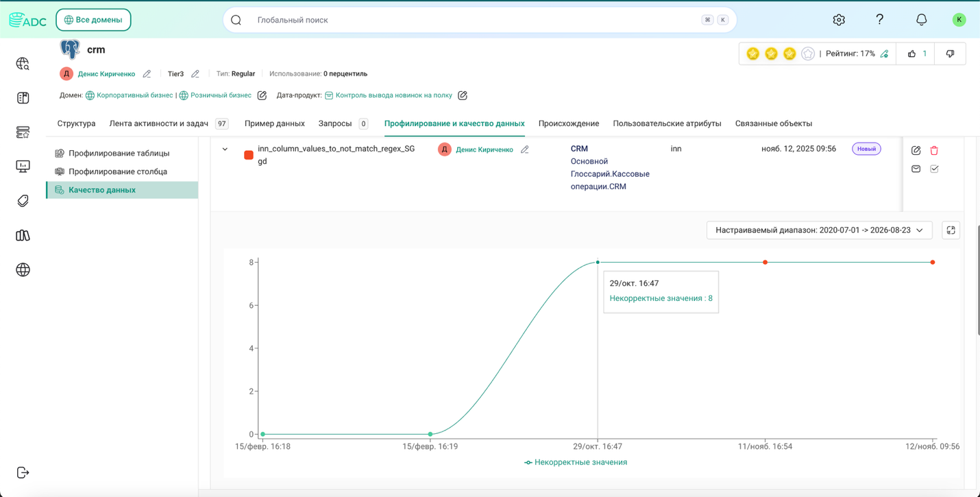
Task: Click red chart point at 12/нояб. 09:56
Action: click(933, 262)
